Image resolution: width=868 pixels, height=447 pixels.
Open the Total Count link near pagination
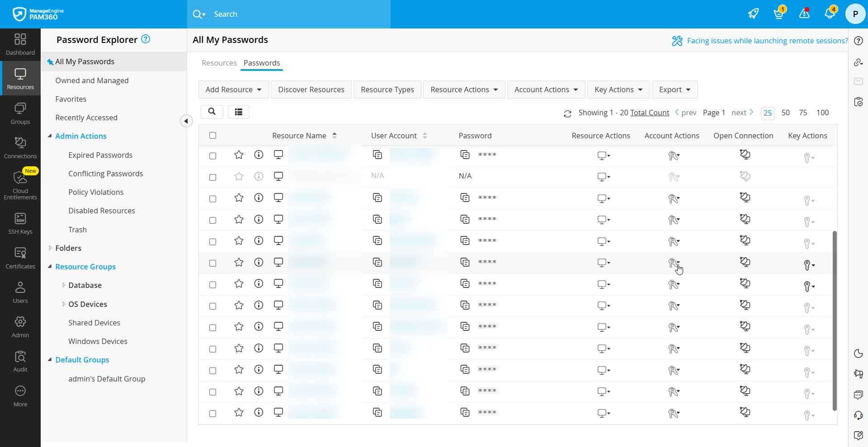click(x=650, y=113)
